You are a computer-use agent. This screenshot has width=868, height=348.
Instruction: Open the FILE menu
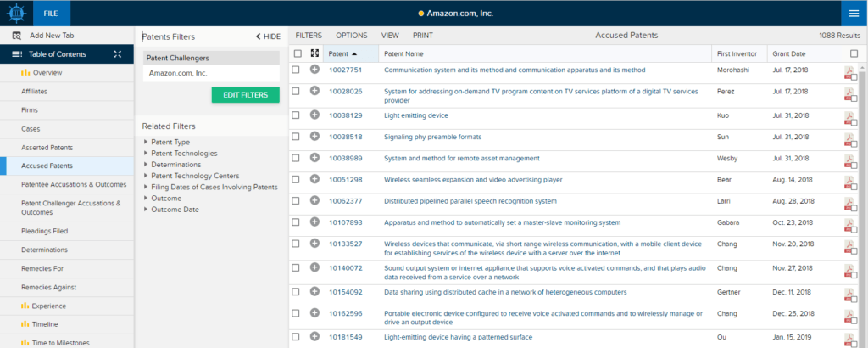pyautogui.click(x=51, y=14)
